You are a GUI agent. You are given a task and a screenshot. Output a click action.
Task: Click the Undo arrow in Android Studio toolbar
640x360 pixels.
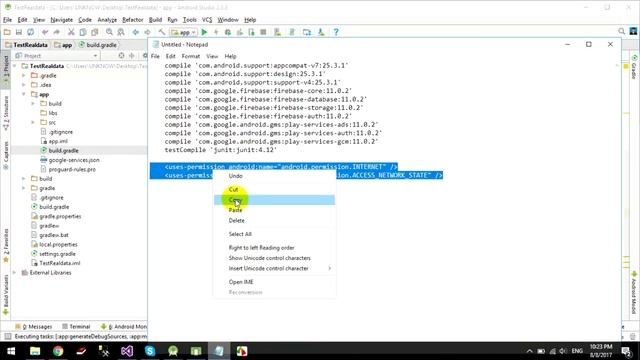(x=45, y=32)
